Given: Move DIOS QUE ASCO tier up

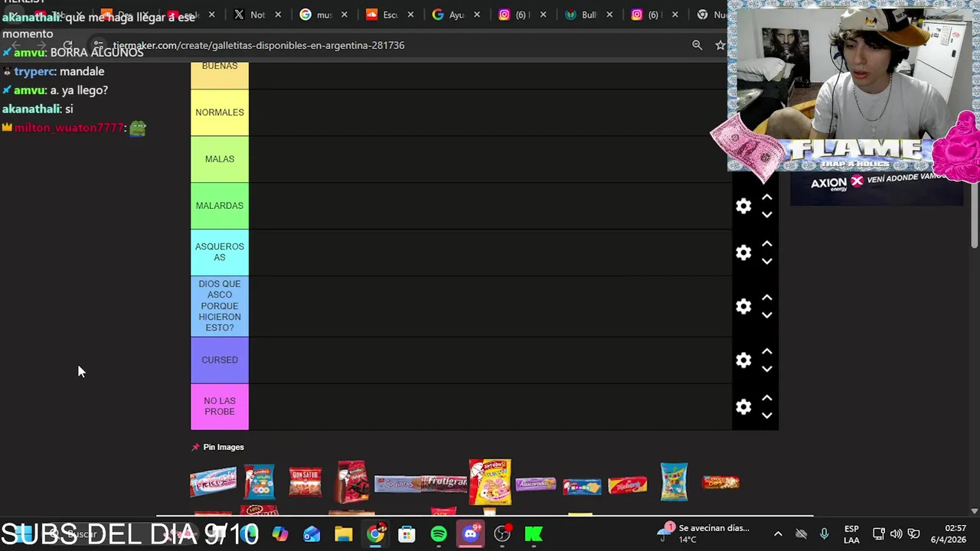Looking at the screenshot, I should [766, 298].
